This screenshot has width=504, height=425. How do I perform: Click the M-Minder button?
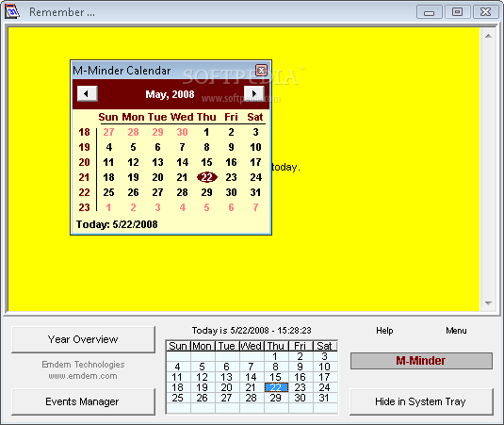pyautogui.click(x=421, y=361)
